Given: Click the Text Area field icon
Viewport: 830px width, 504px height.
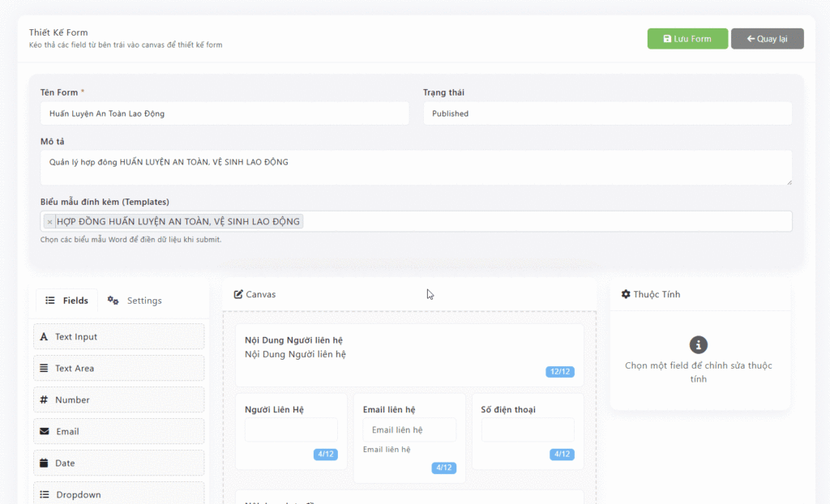Looking at the screenshot, I should (x=44, y=369).
